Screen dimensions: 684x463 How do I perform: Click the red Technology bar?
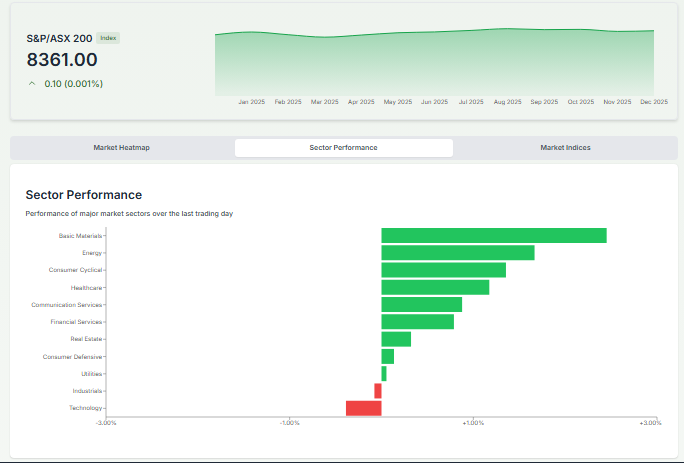(364, 408)
